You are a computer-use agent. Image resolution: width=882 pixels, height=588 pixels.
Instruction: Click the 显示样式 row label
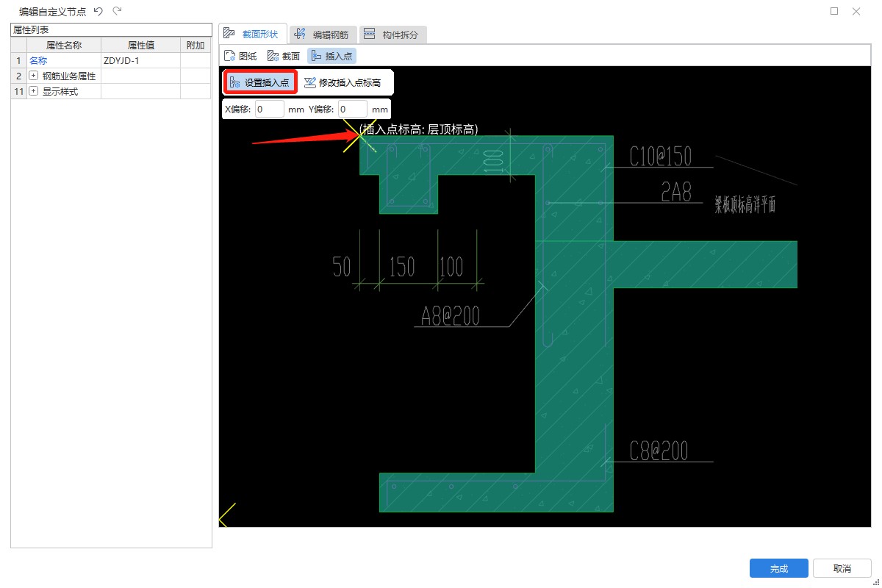click(x=60, y=91)
